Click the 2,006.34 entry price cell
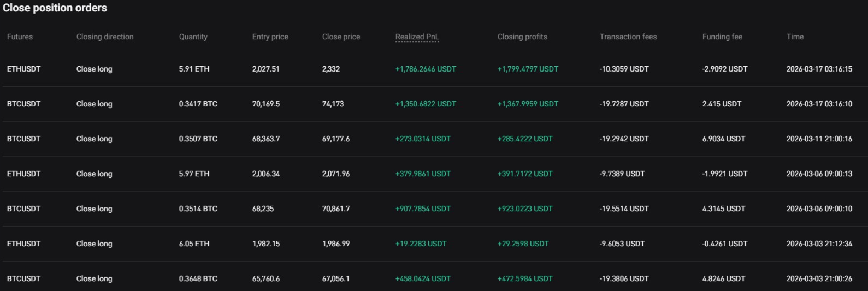This screenshot has width=868, height=291. pos(265,174)
